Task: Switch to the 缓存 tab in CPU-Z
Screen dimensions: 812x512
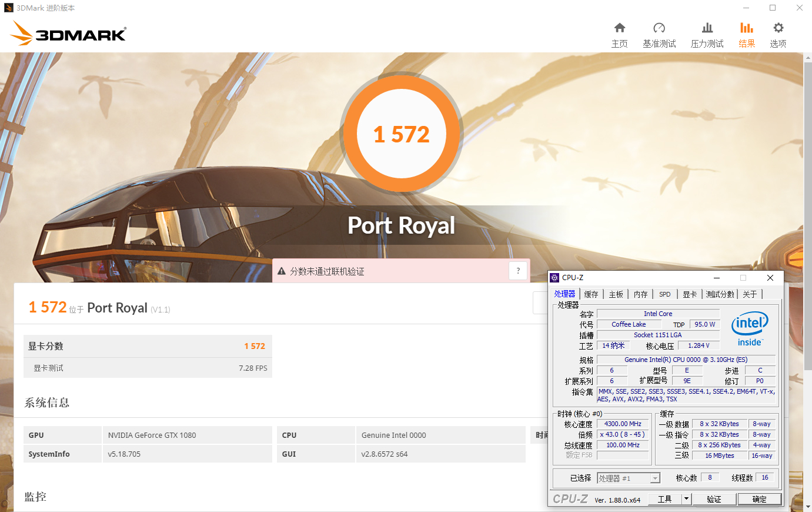Action: pyautogui.click(x=592, y=294)
